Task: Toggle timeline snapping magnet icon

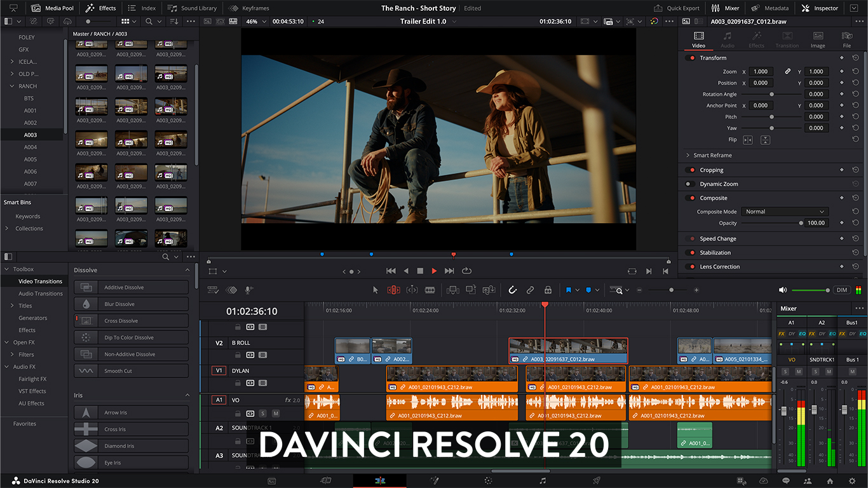Action: tap(512, 290)
